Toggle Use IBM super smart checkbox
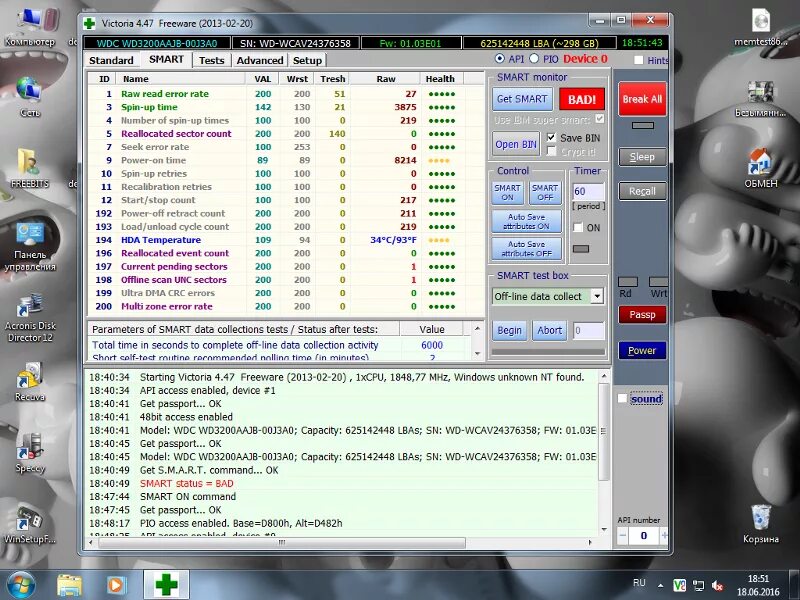 point(600,119)
